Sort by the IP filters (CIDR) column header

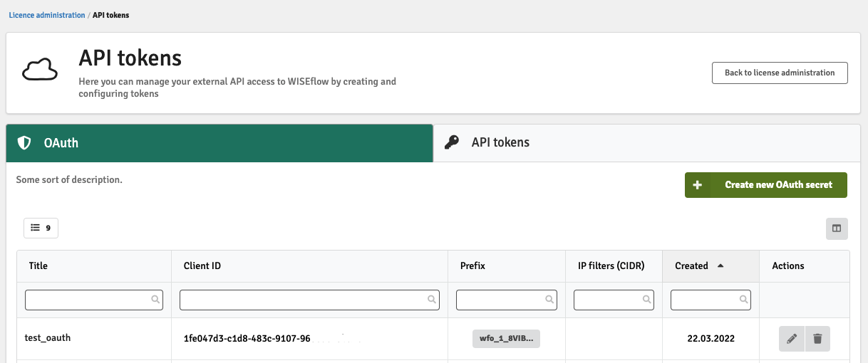coord(614,265)
